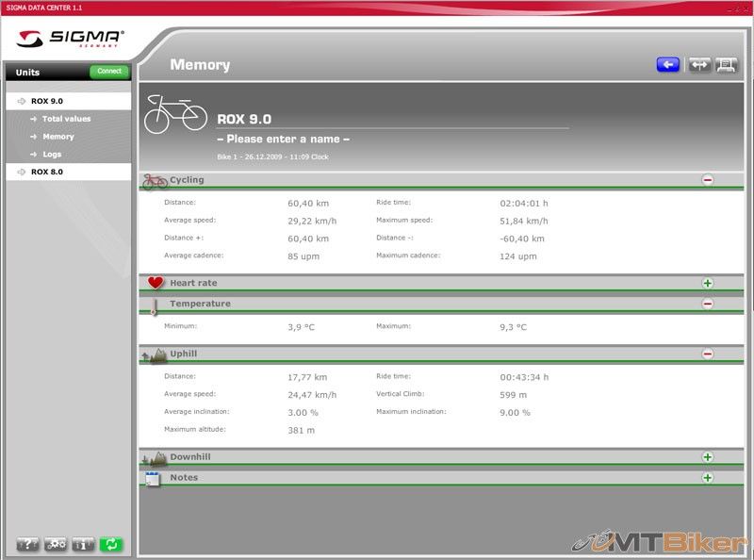Click the large bicycle icon
The width and height of the screenshot is (754, 560).
[175, 113]
